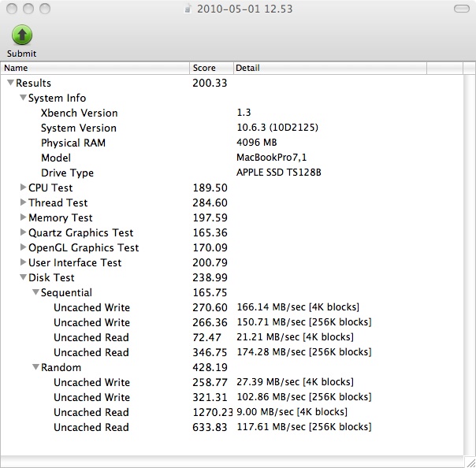
Task: Click the score 270.60 cell
Action: click(210, 307)
